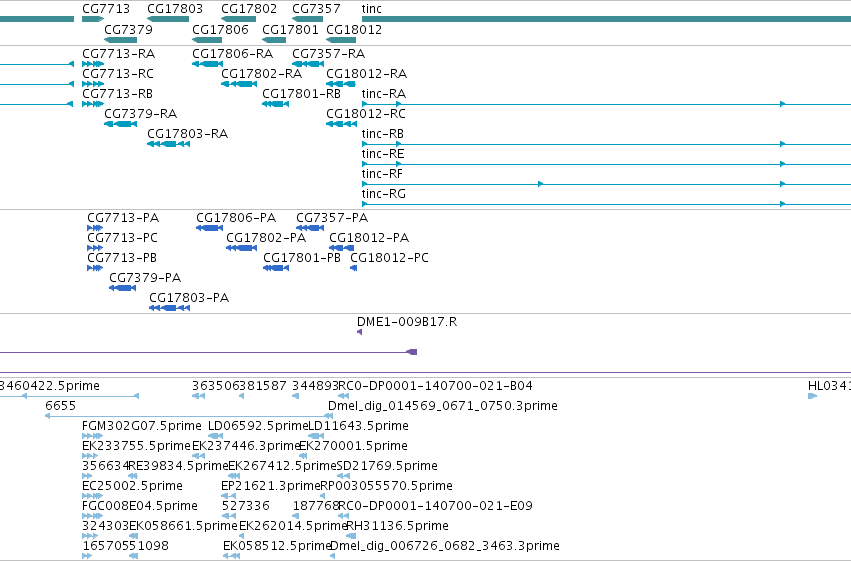The image size is (851, 561).
Task: Click transcript CG7357-RA label
Action: [328, 54]
